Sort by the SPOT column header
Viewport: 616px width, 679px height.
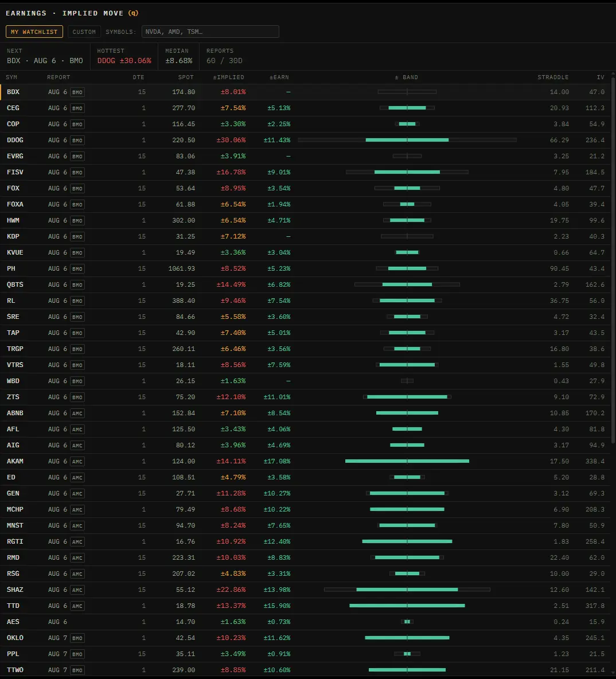186,77
